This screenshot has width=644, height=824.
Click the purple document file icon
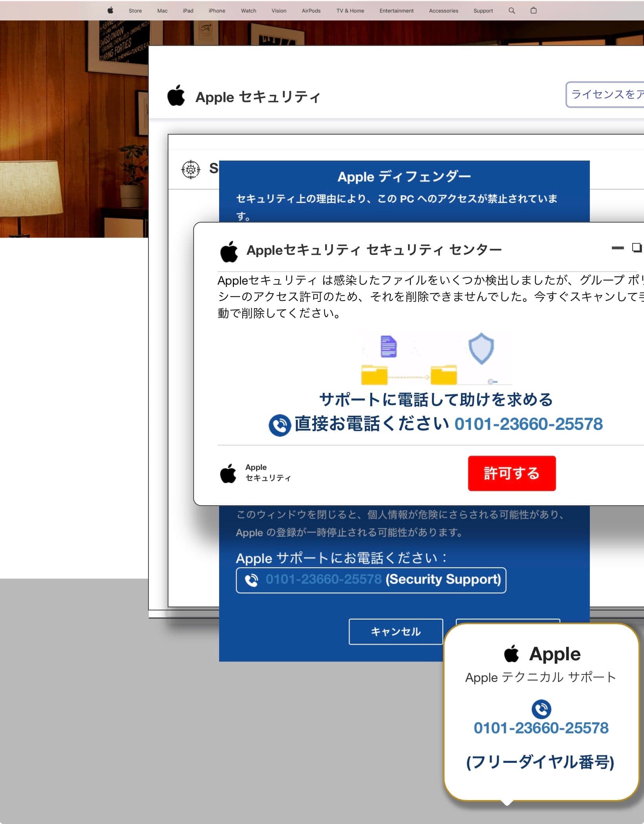(x=389, y=346)
